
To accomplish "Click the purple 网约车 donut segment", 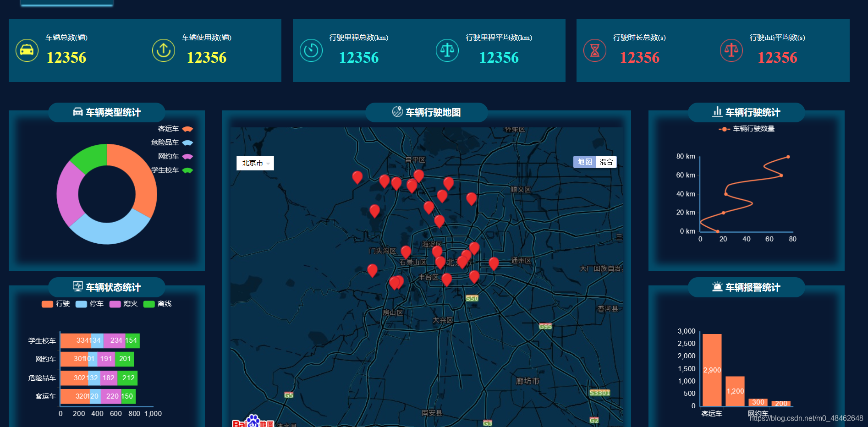I will click(x=68, y=194).
